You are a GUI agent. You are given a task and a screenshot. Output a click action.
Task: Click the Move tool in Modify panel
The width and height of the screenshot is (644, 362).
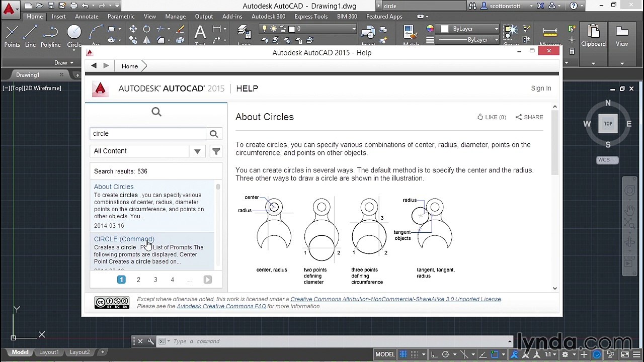(x=133, y=29)
